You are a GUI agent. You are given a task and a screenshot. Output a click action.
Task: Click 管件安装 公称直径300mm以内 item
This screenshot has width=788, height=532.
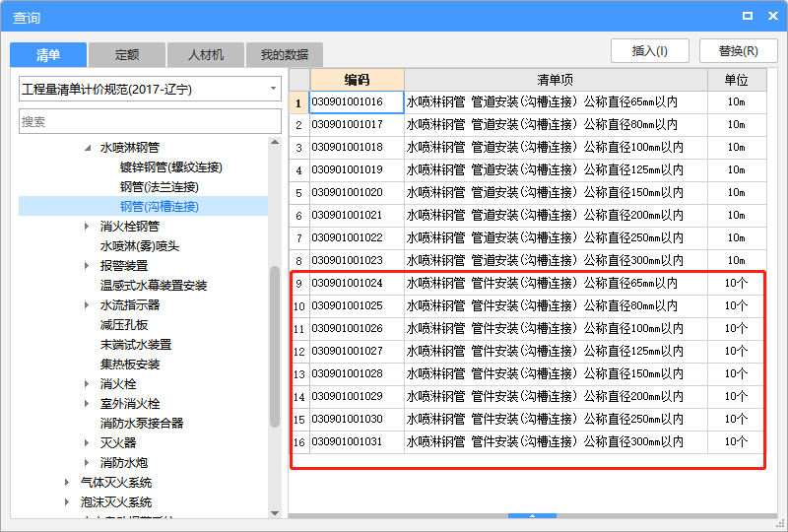(556, 441)
